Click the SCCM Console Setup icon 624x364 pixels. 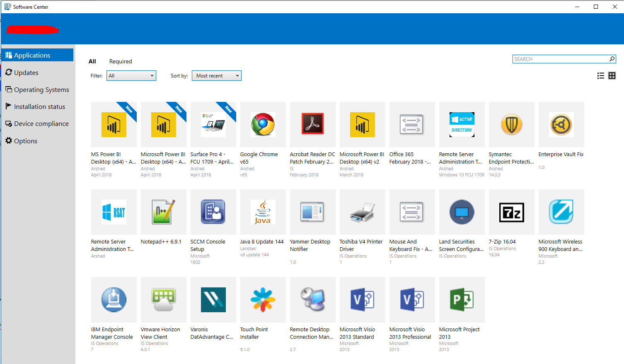[x=213, y=212]
